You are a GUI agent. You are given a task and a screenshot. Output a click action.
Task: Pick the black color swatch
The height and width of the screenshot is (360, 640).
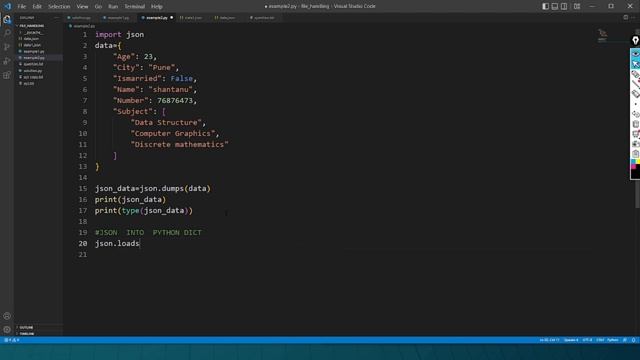pos(636,174)
